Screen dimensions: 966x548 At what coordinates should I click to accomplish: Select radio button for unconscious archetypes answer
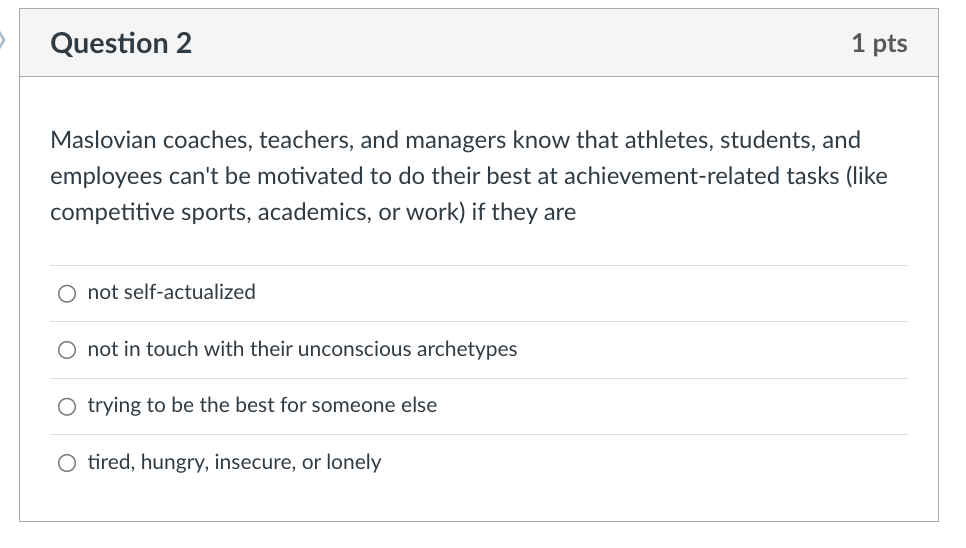(67, 351)
